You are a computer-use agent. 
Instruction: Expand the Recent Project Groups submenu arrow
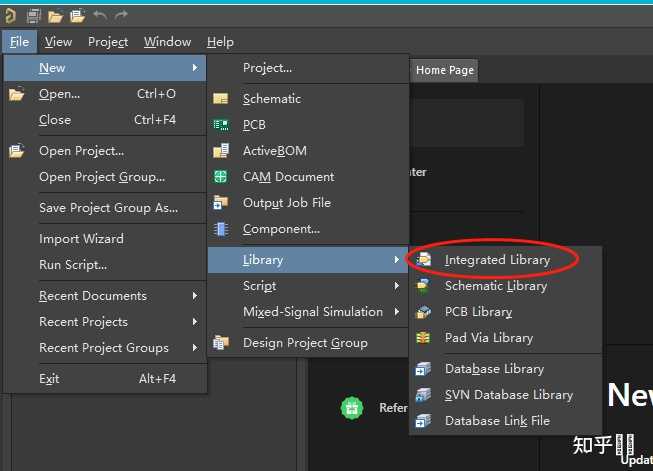pos(195,347)
